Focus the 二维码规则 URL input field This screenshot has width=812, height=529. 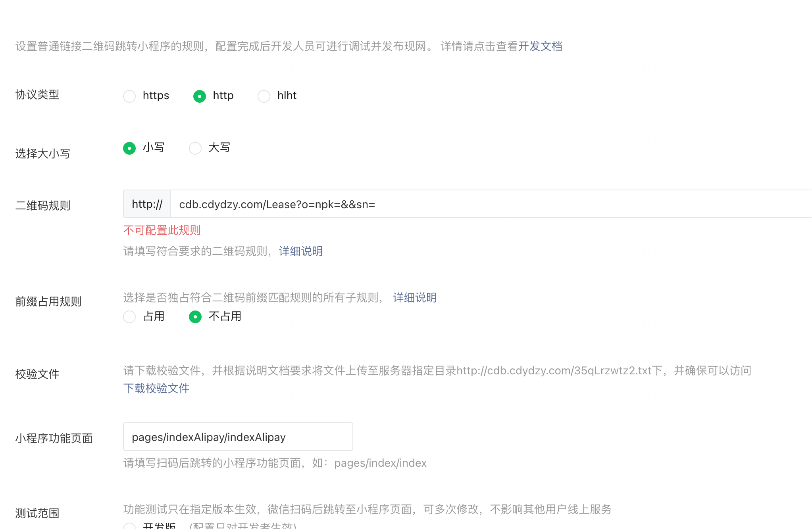coord(476,204)
